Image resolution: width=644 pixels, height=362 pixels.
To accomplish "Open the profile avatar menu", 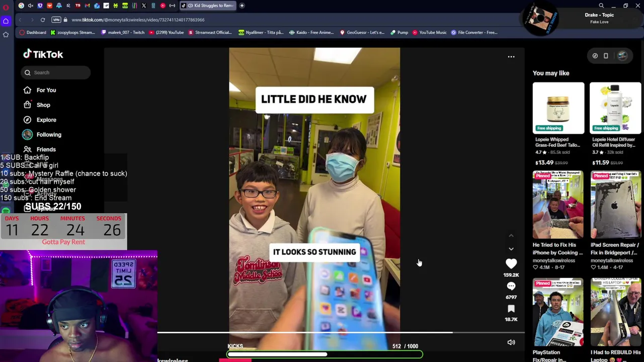I will pos(622,56).
